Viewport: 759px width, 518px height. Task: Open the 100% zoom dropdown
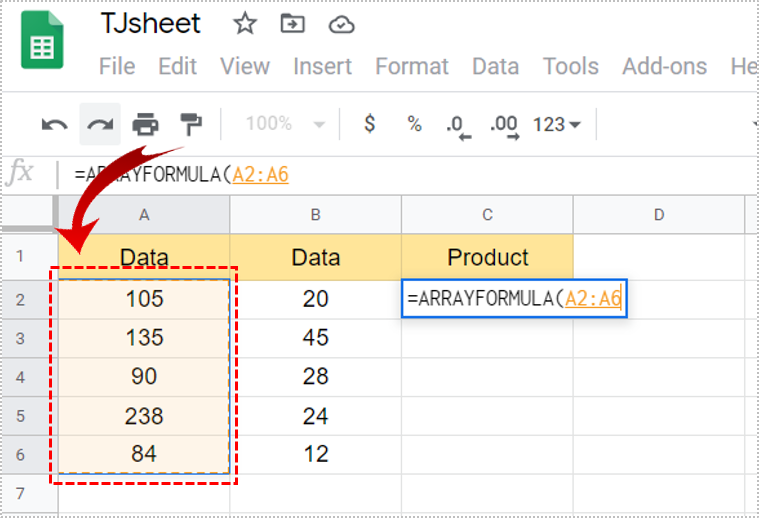coord(286,124)
